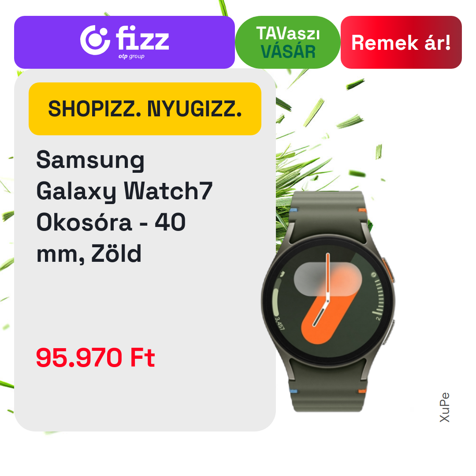Click the XuPe vertical label
The width and height of the screenshot is (476, 476).
tap(444, 407)
